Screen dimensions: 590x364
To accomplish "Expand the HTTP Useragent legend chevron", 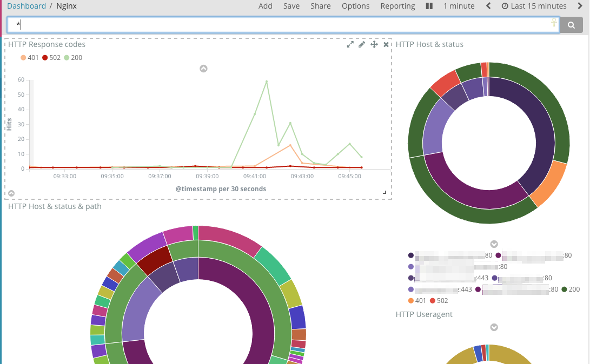I will [x=494, y=328].
